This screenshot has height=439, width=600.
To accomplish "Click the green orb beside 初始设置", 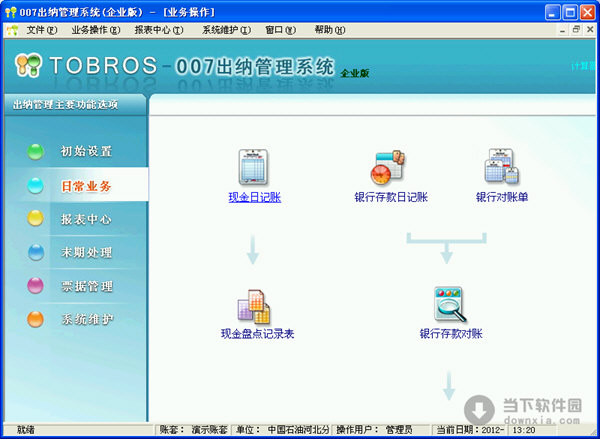I will tap(36, 152).
